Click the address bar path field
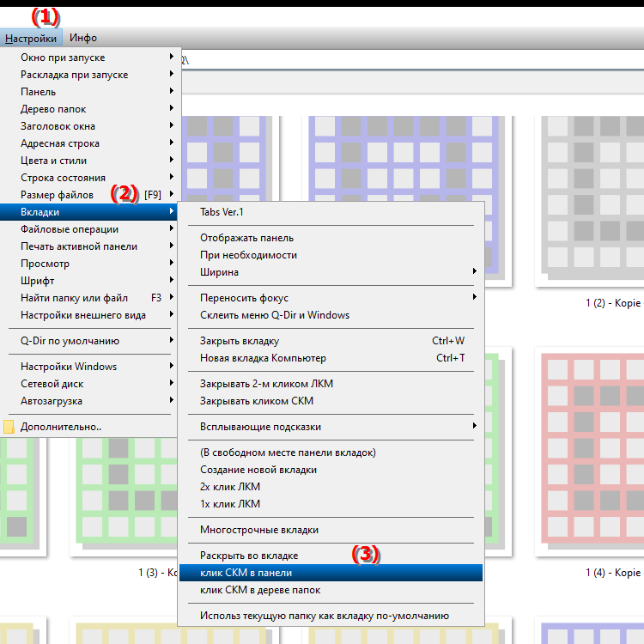The image size is (644, 644). pyautogui.click(x=412, y=60)
